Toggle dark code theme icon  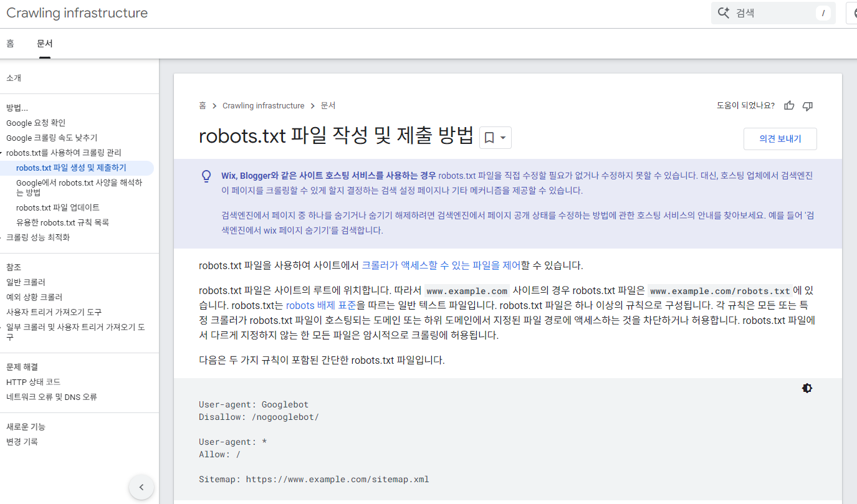(807, 388)
